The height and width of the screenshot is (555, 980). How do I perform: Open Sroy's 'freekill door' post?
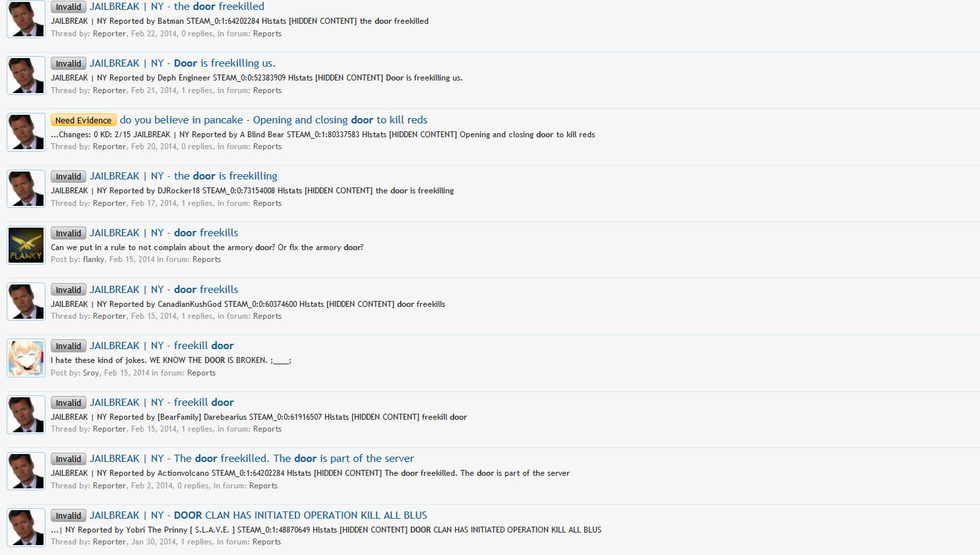click(162, 346)
